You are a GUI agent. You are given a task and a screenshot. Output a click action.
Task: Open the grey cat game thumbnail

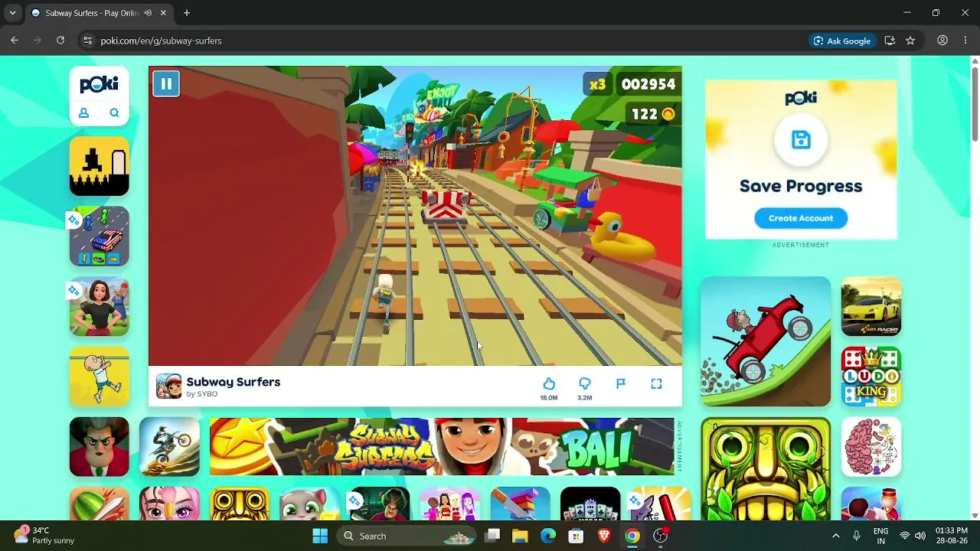[x=309, y=504]
